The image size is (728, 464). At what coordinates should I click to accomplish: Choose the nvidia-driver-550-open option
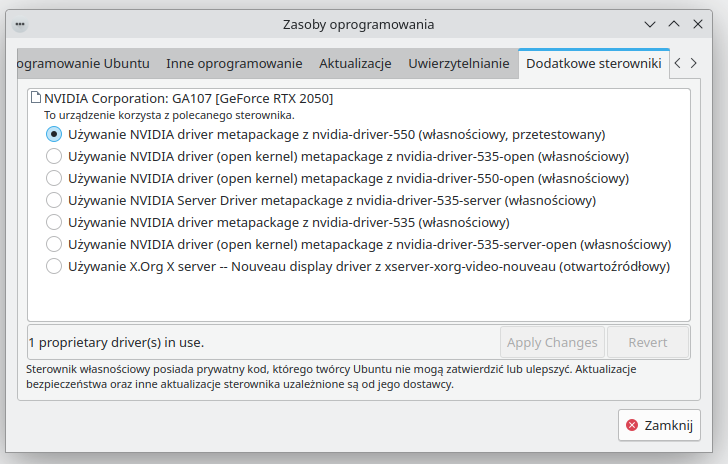338,178
